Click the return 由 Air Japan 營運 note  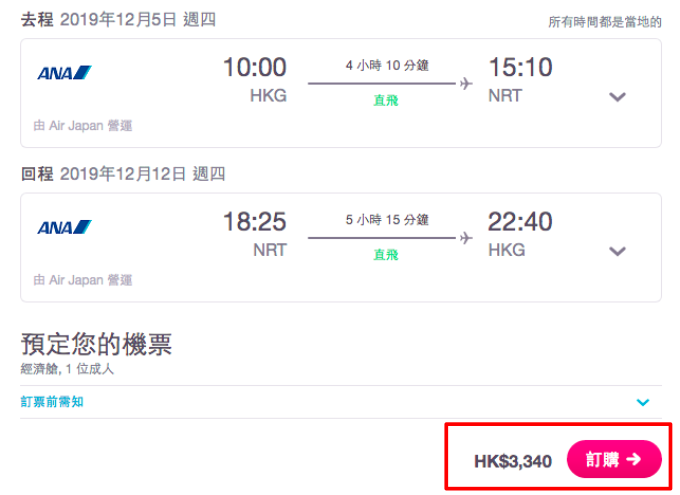(x=83, y=280)
